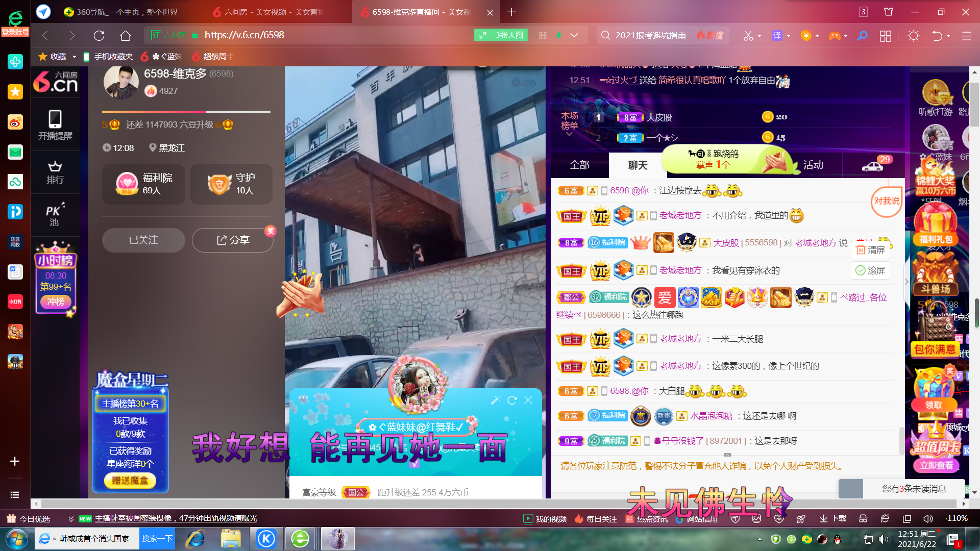Go to browser home page icon
980x551 pixels.
(x=126, y=35)
